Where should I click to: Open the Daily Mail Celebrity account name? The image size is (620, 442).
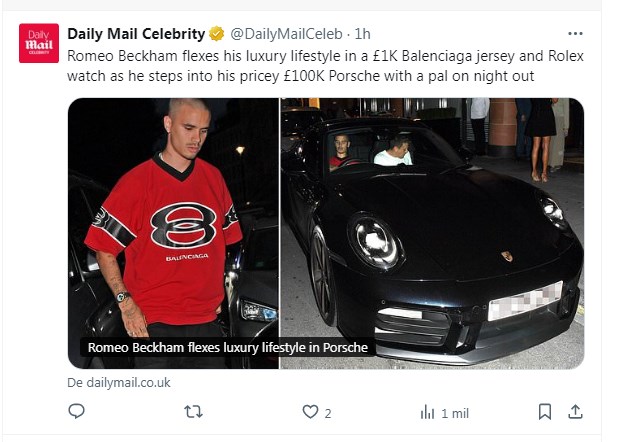click(136, 34)
